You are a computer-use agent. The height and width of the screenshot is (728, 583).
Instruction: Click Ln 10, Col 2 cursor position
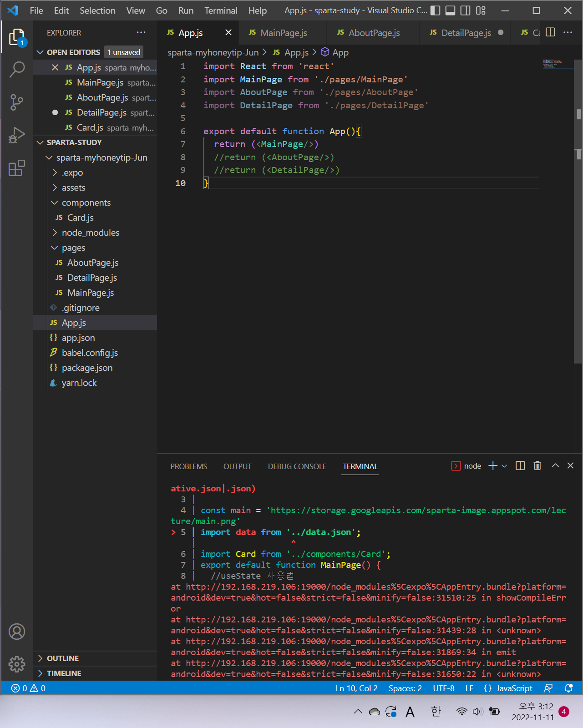tap(357, 688)
